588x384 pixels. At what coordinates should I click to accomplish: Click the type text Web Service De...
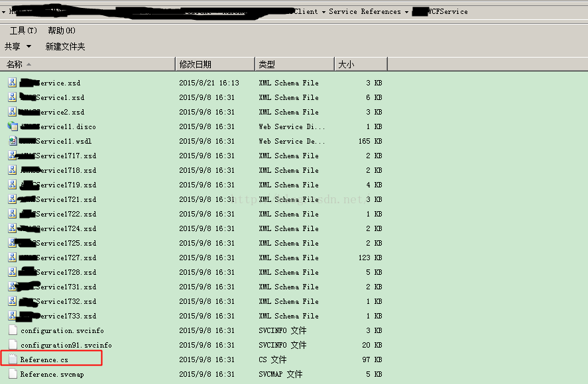pos(292,141)
